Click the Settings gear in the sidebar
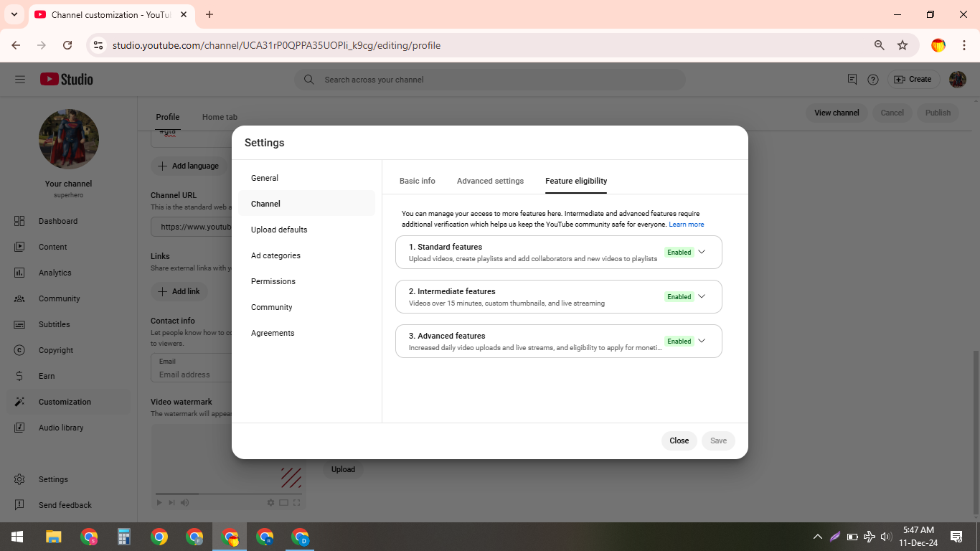This screenshot has height=551, width=980. (19, 479)
